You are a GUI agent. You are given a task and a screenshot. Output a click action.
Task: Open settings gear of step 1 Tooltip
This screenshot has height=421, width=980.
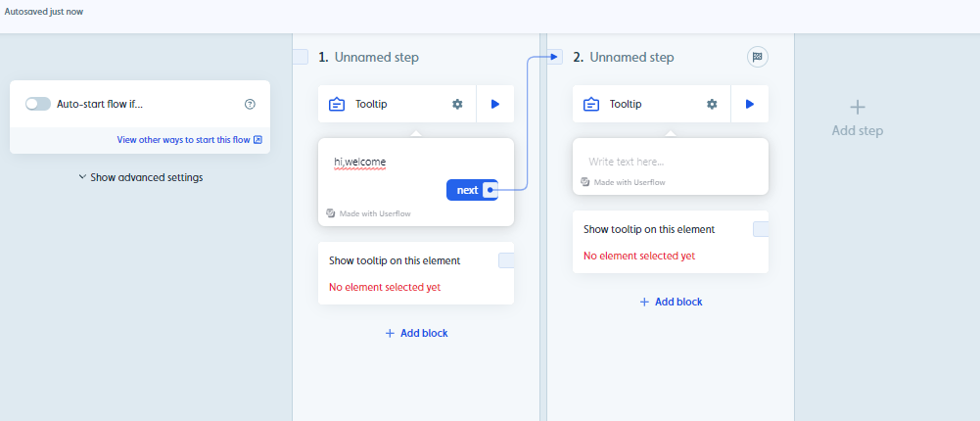click(457, 105)
